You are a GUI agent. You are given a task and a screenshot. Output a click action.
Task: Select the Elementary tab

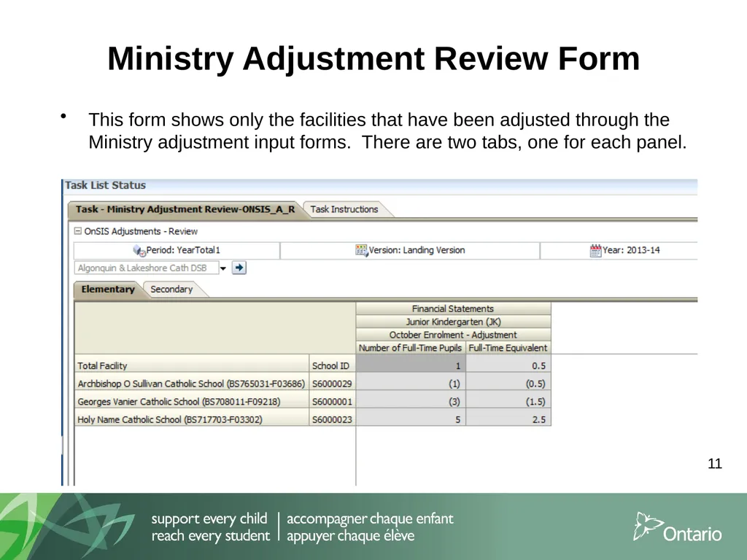pos(108,289)
